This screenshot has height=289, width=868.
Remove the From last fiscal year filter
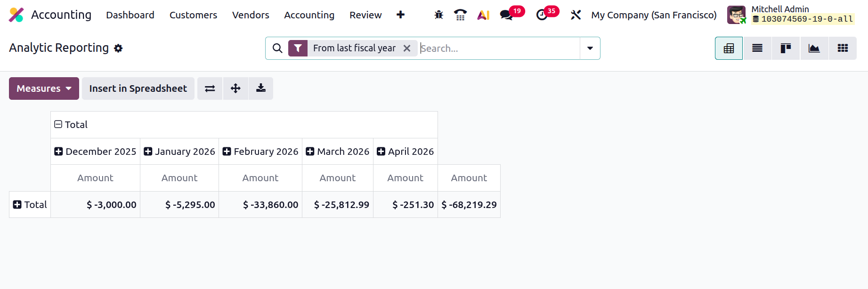click(x=407, y=48)
